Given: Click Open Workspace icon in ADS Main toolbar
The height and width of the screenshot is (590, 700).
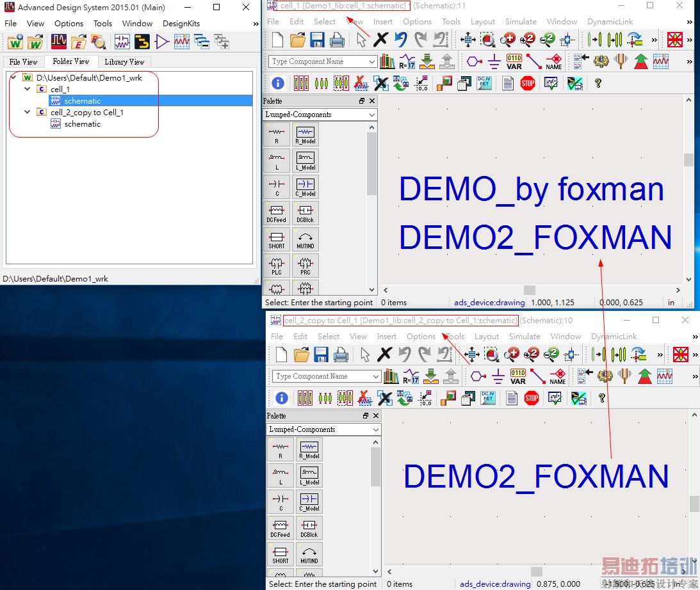Looking at the screenshot, I should coord(35,42).
